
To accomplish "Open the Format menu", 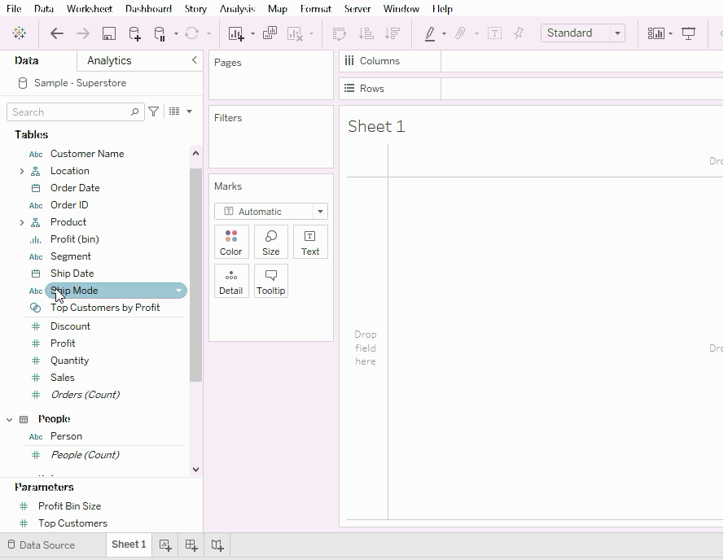I will [x=316, y=9].
